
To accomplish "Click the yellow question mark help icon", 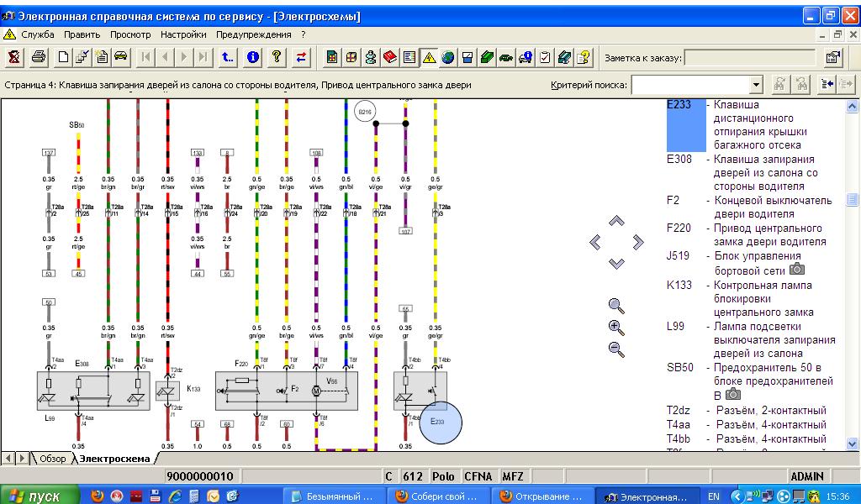I will (x=276, y=57).
